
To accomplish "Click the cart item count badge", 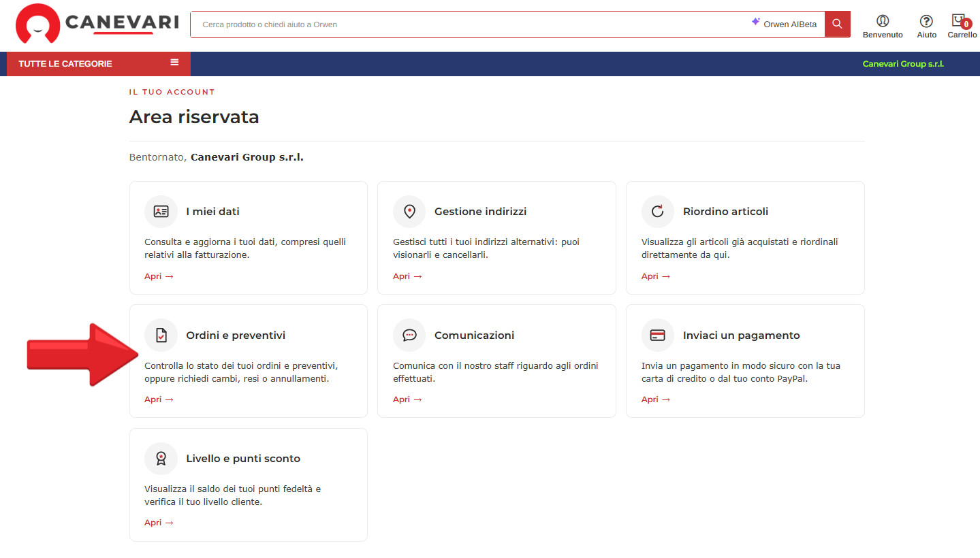I will (x=966, y=24).
